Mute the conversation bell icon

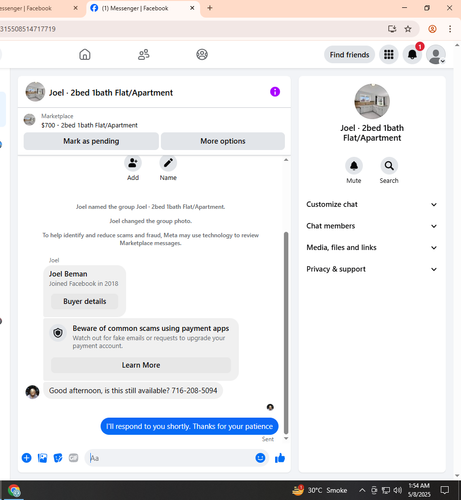[x=354, y=166]
